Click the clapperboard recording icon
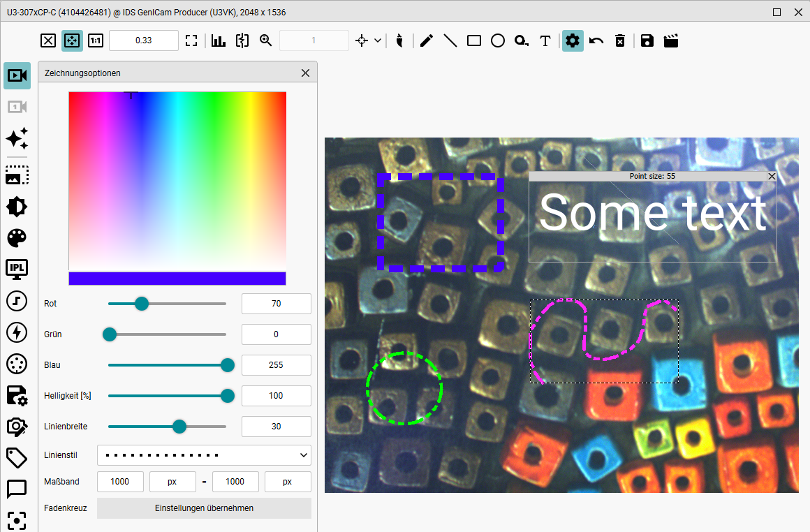Image resolution: width=810 pixels, height=532 pixels. coord(670,40)
